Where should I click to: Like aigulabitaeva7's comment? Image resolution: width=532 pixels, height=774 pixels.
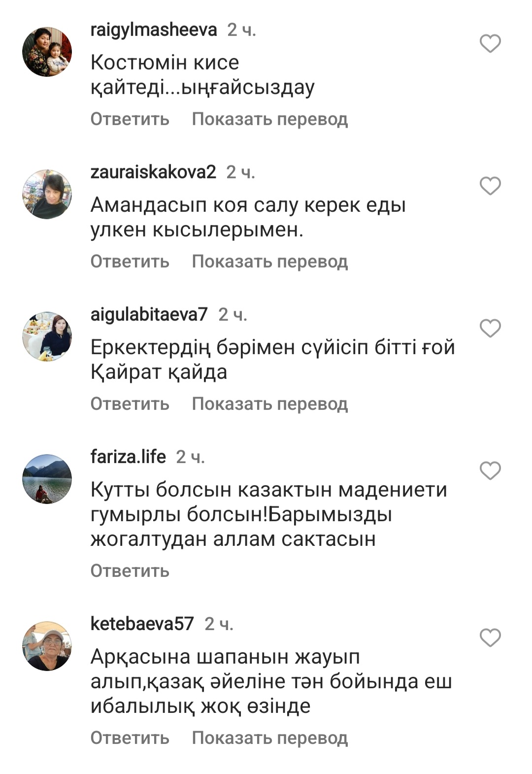click(x=490, y=328)
